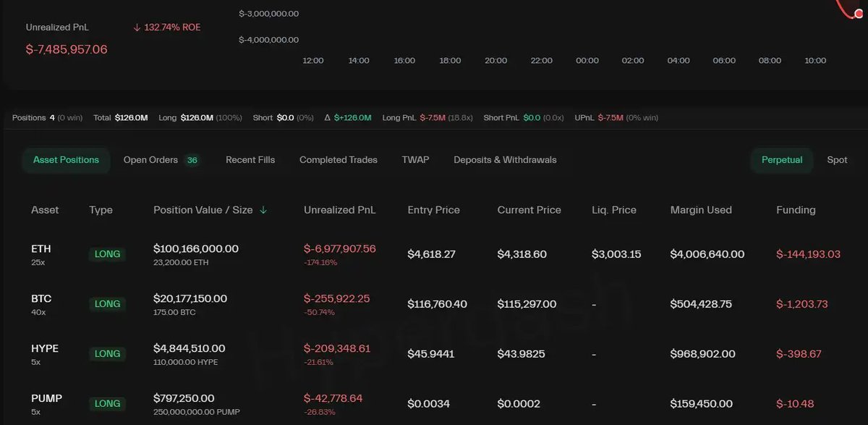This screenshot has height=425, width=868.
Task: Sort by Unrealized PnL column header
Action: 340,210
